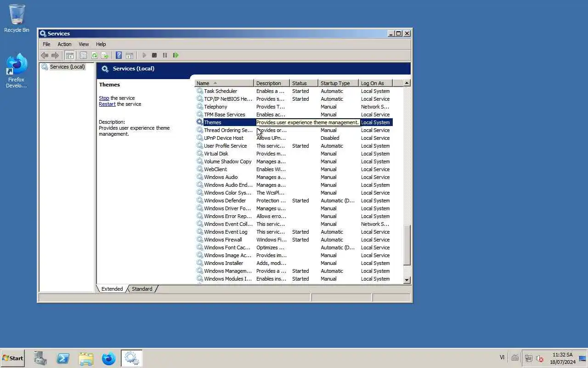Viewport: 588px width, 368px height.
Task: Open Windows Explorer folder in taskbar
Action: [86, 358]
